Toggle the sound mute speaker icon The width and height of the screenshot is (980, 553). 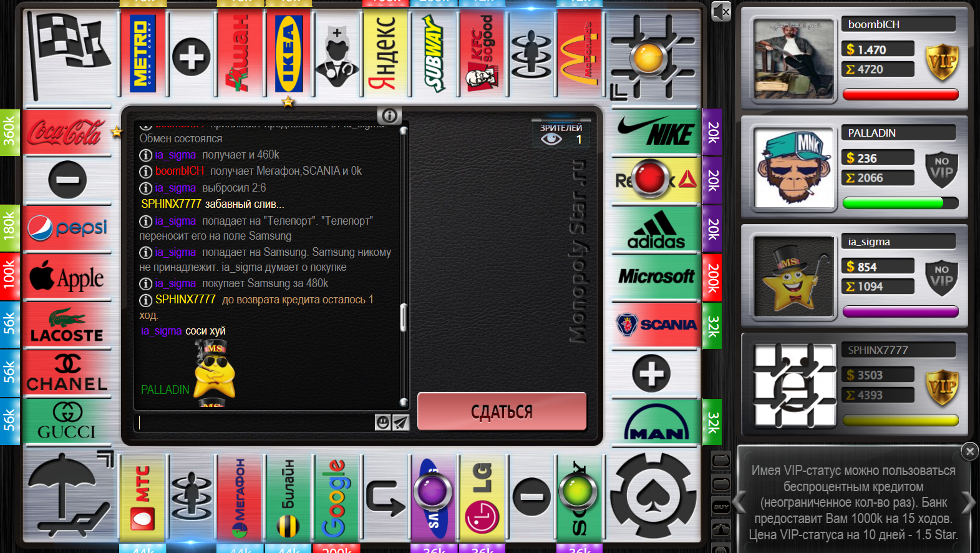[x=720, y=11]
